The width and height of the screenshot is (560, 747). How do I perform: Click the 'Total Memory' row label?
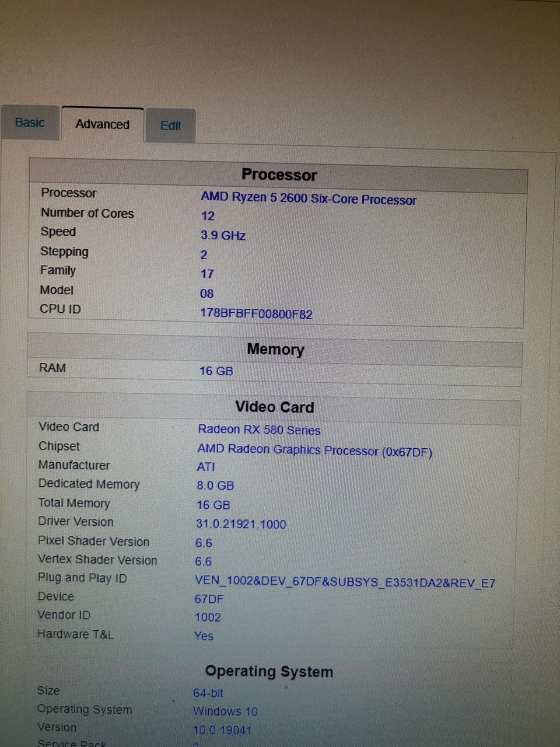(74, 503)
